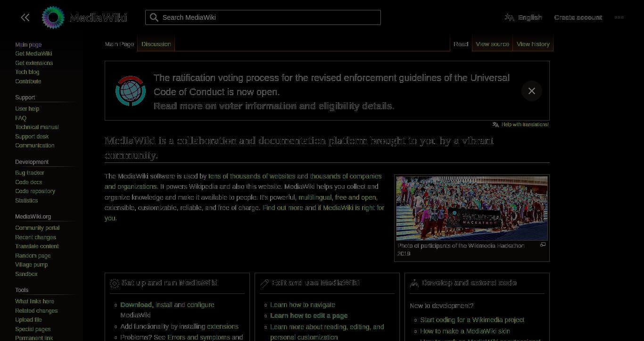The width and height of the screenshot is (644, 341).
Task: Dismiss the Universal Code of Conduct banner
Action: [531, 91]
